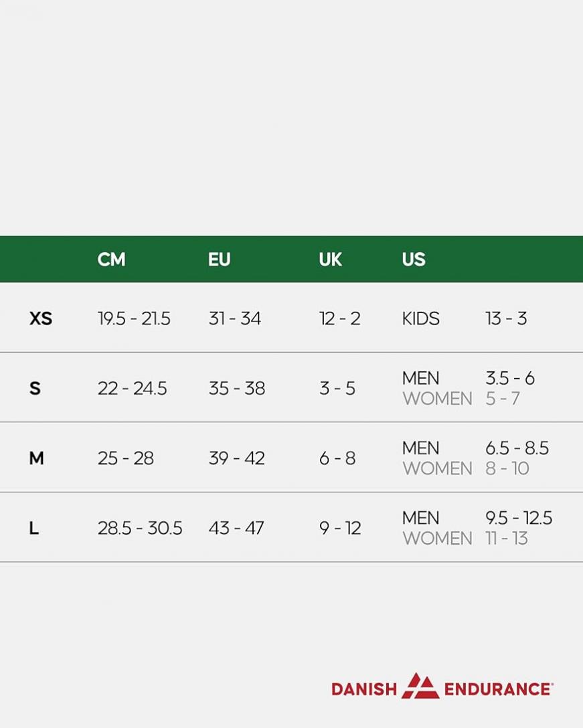Click the M size row label

tap(36, 458)
